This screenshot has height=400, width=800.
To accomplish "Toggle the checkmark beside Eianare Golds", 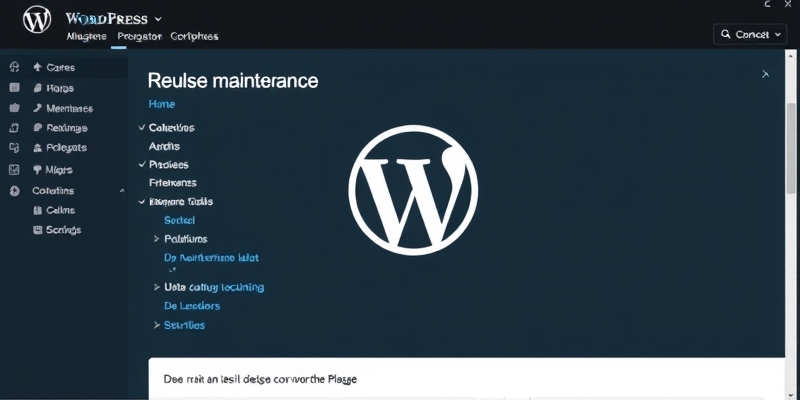I will coord(142,201).
